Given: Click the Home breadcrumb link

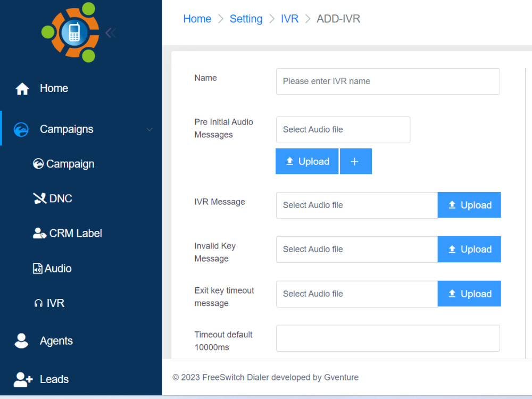Looking at the screenshot, I should (197, 19).
